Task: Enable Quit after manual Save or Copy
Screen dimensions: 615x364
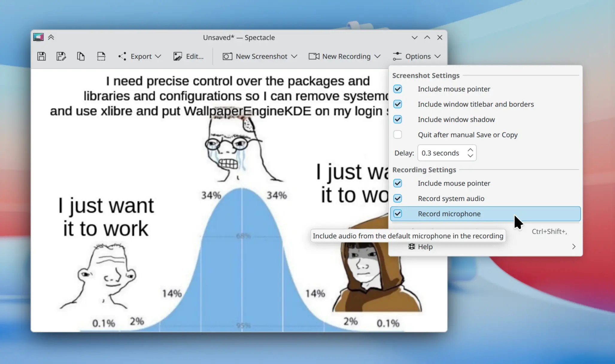Action: (397, 135)
